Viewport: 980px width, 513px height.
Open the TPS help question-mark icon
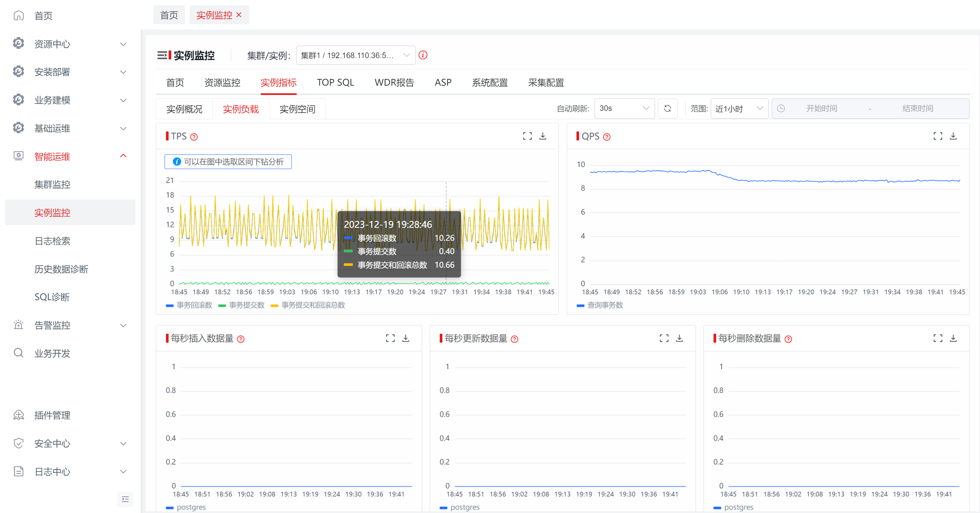tap(194, 137)
